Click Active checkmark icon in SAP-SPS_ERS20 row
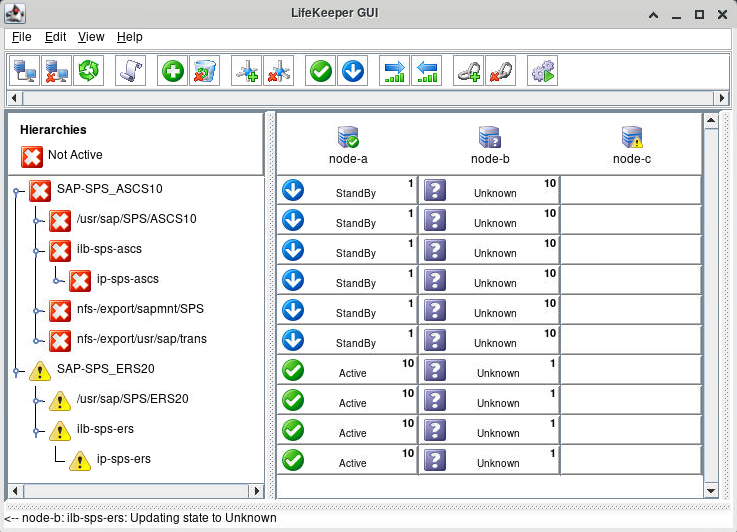Image resolution: width=737 pixels, height=532 pixels. [x=293, y=370]
